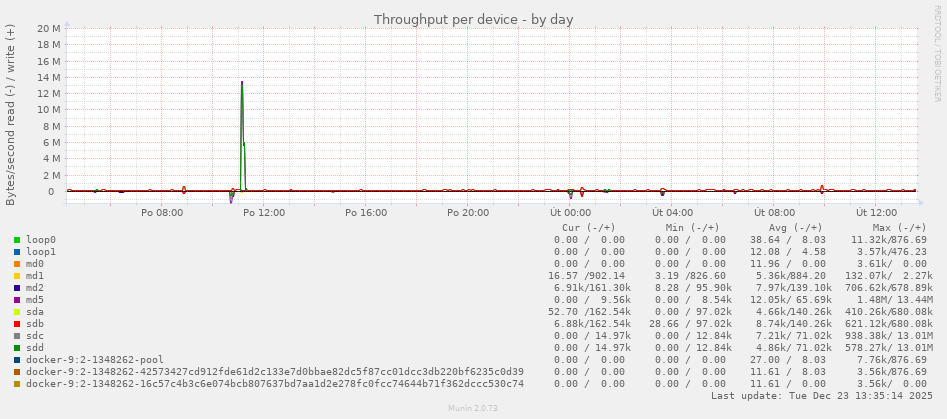Click the loop0 max value 11.32k/876.69

point(891,240)
